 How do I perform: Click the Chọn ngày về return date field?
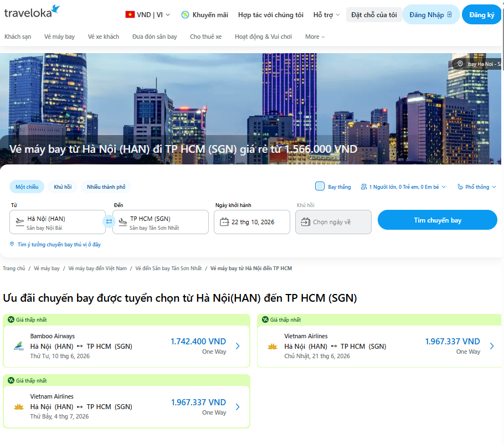point(333,222)
